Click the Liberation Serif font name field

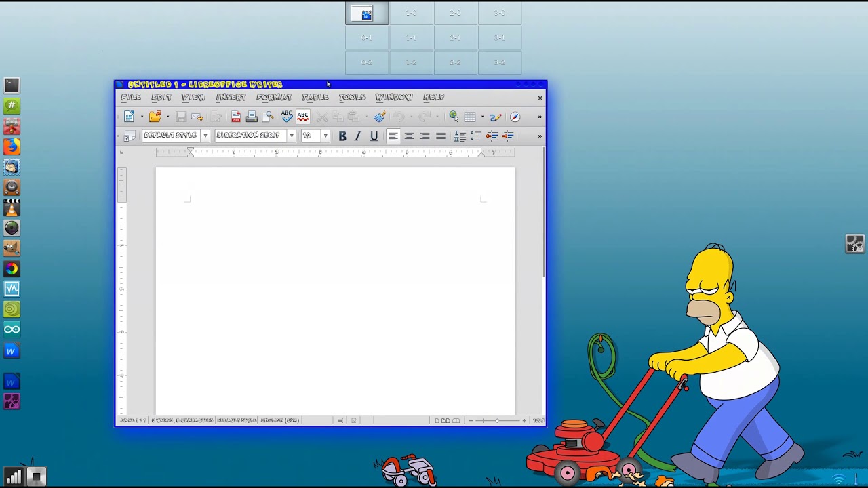(x=251, y=136)
